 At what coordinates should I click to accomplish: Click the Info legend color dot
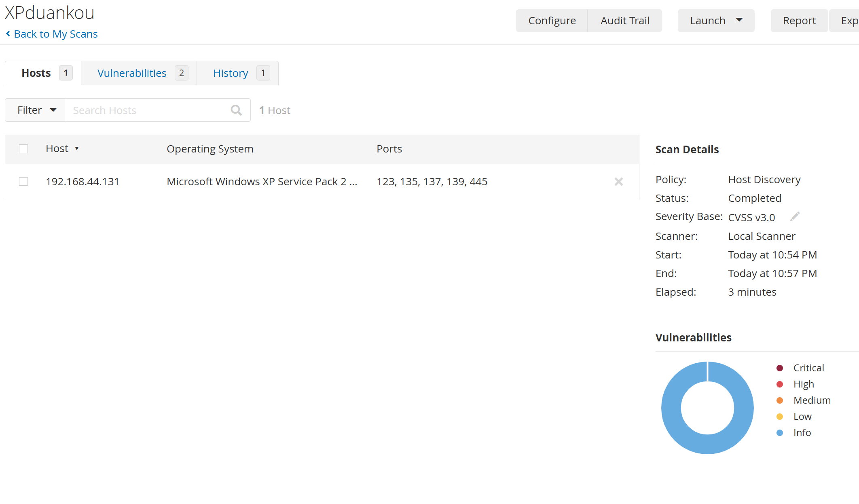780,433
